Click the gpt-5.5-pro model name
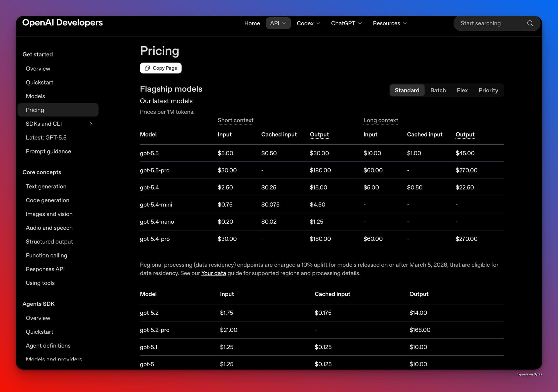 pos(155,170)
